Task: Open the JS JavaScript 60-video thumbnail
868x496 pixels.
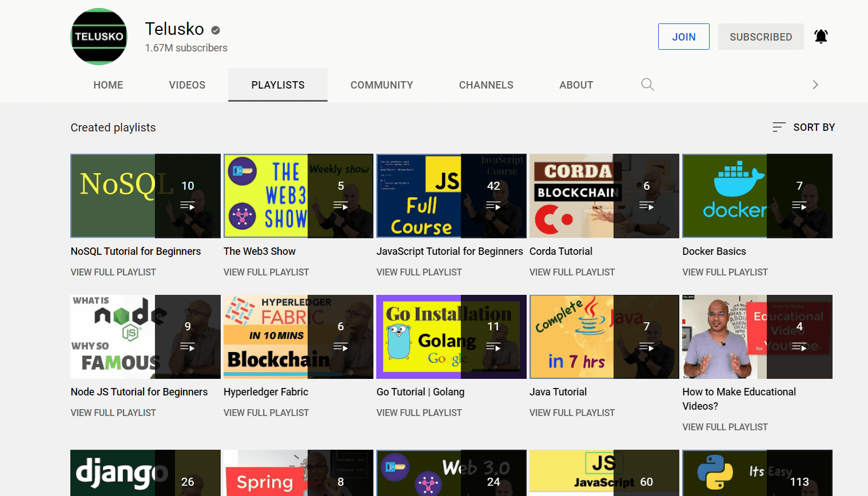Action: click(x=604, y=473)
